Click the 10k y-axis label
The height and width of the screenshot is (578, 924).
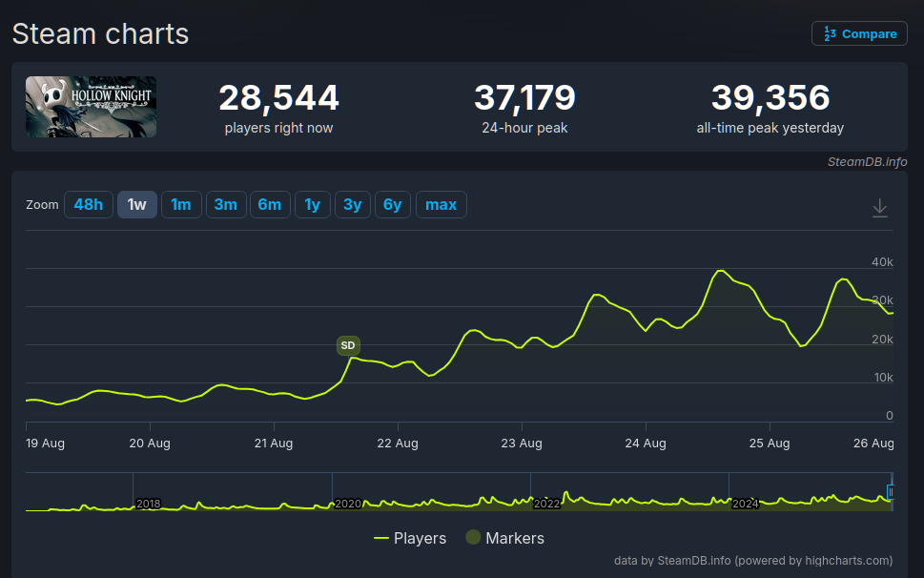(x=883, y=378)
